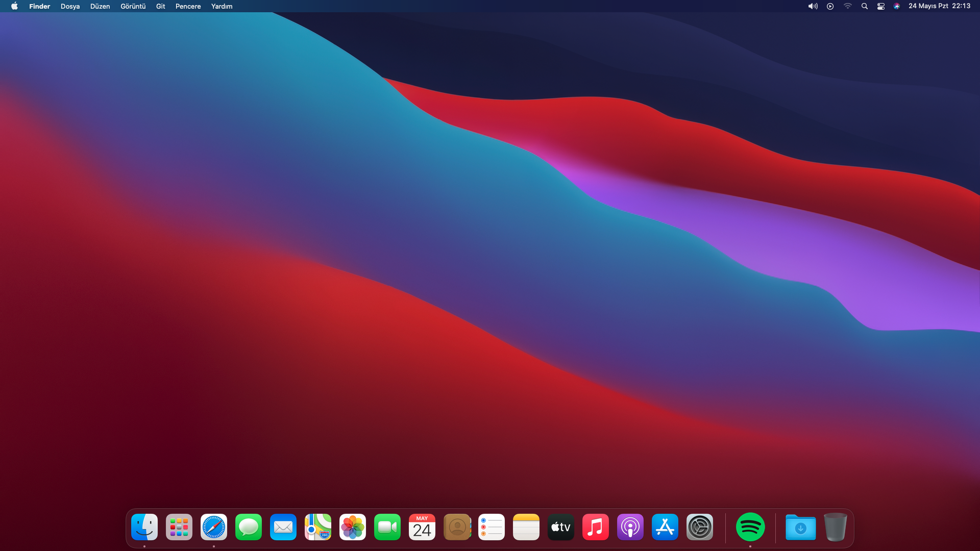Image resolution: width=980 pixels, height=551 pixels.
Task: Open Music app in the Dock
Action: coord(596,527)
